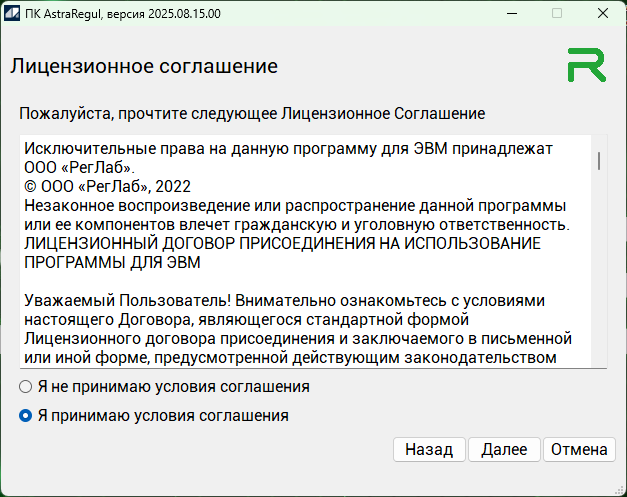Close the AstraRegul installer window

tap(603, 13)
